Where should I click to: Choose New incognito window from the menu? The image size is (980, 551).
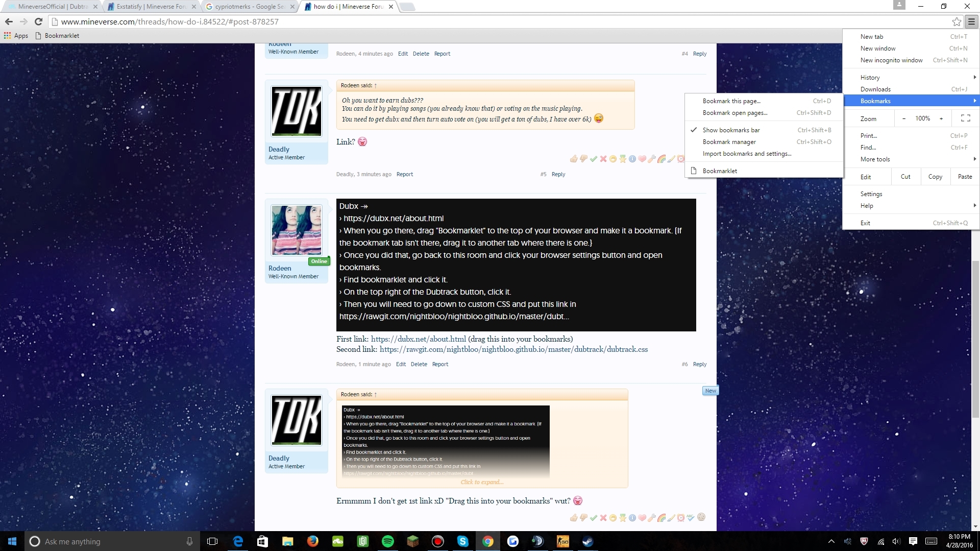pyautogui.click(x=911, y=60)
